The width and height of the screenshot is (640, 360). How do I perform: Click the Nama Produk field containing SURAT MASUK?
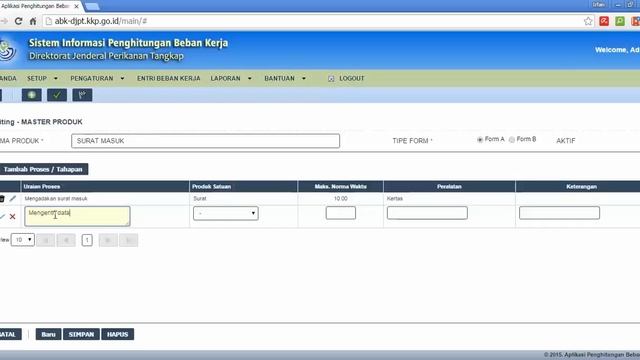(x=205, y=141)
